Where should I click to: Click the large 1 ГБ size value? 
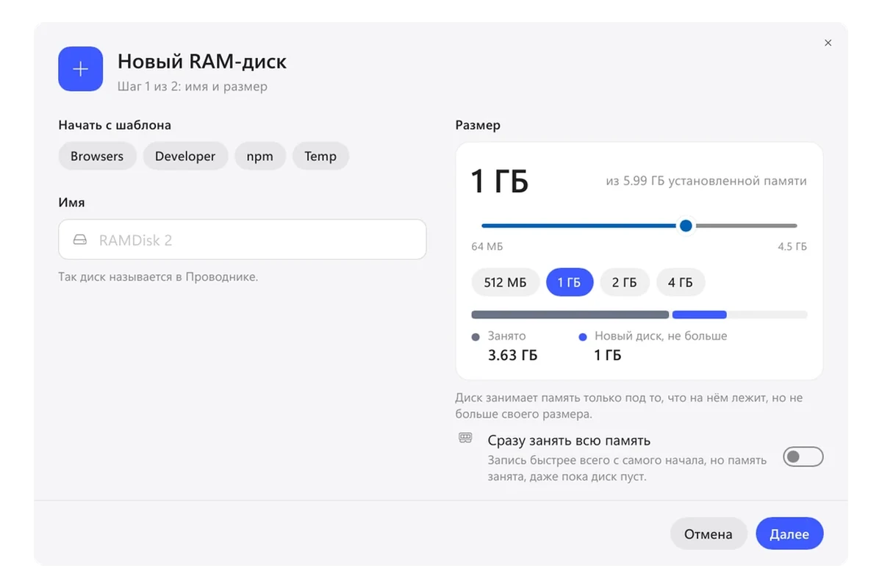click(500, 181)
